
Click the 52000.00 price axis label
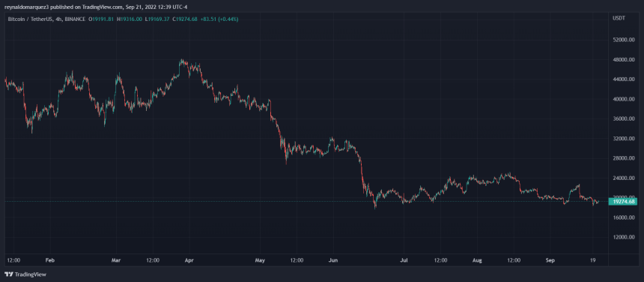[623, 40]
